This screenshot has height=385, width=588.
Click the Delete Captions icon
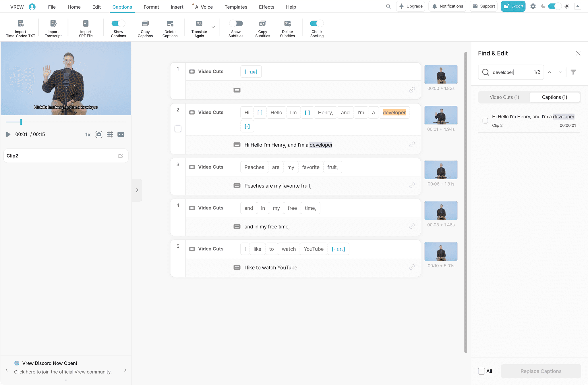pyautogui.click(x=170, y=24)
